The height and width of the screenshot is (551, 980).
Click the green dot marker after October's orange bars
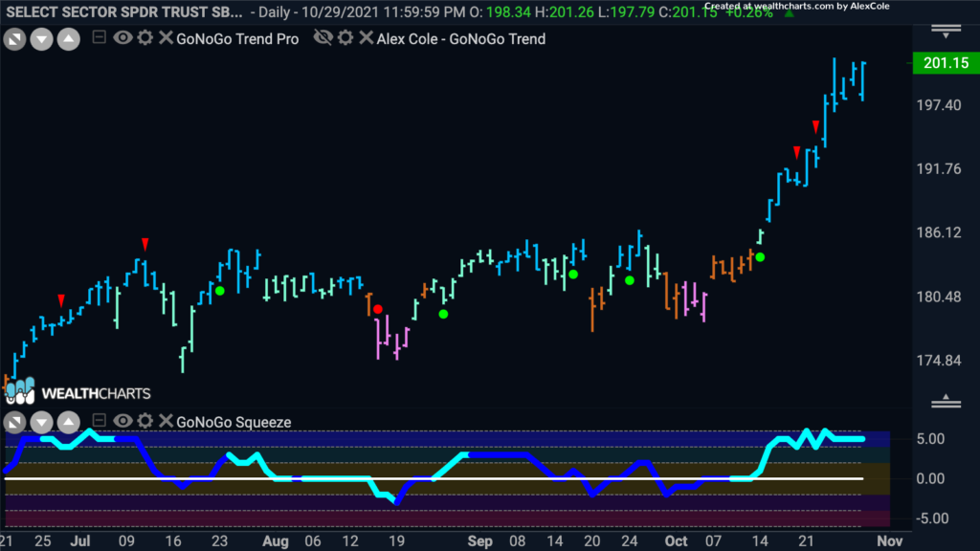pyautogui.click(x=760, y=256)
